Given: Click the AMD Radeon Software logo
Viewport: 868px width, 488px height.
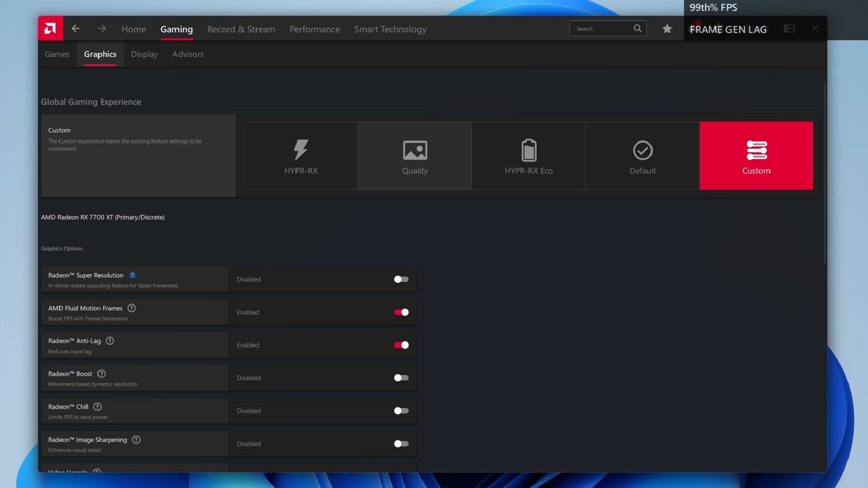Looking at the screenshot, I should click(x=50, y=28).
